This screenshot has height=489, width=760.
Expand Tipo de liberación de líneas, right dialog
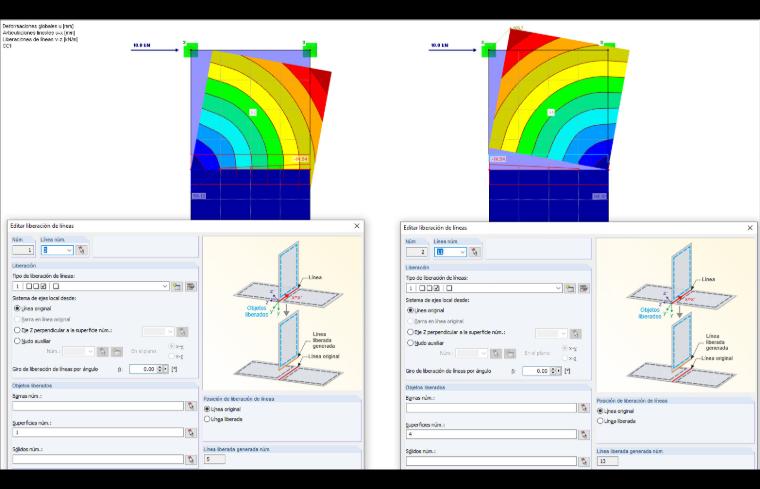tap(558, 288)
